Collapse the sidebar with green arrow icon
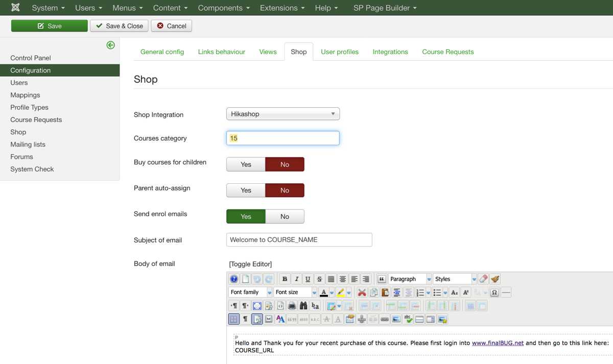 tap(110, 45)
